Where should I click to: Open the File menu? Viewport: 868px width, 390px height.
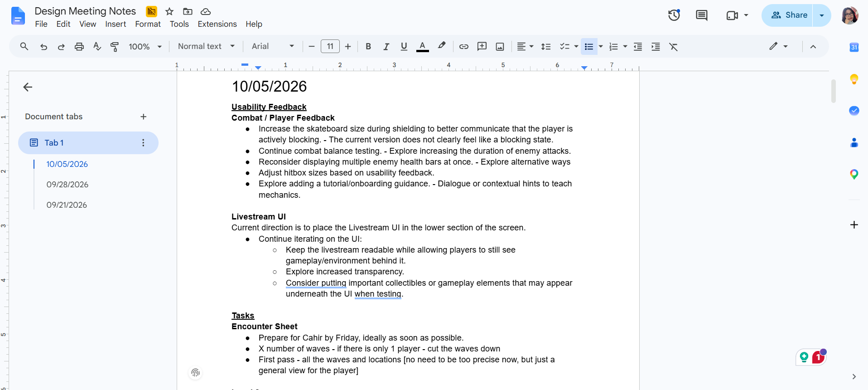point(41,24)
